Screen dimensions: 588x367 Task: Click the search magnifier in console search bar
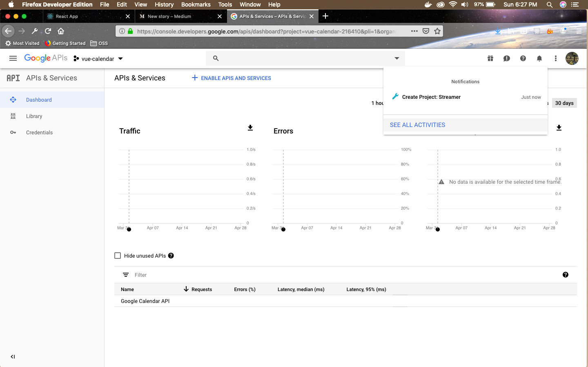[x=216, y=58]
